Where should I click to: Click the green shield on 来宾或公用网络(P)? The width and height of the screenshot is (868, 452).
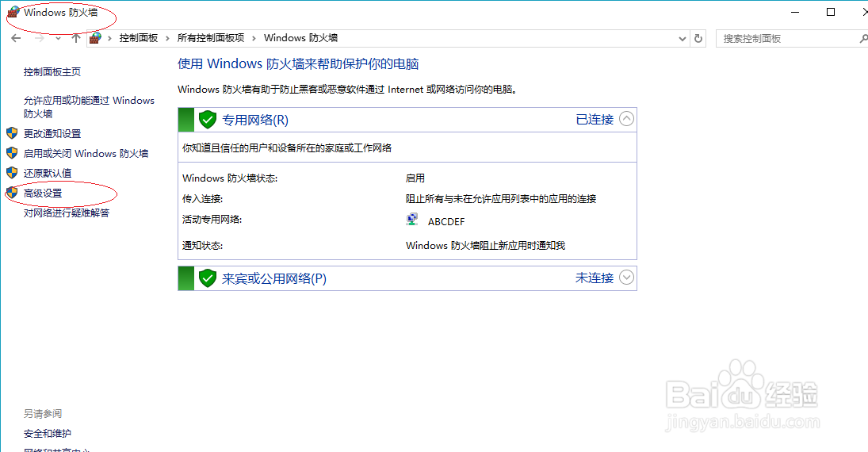207,278
